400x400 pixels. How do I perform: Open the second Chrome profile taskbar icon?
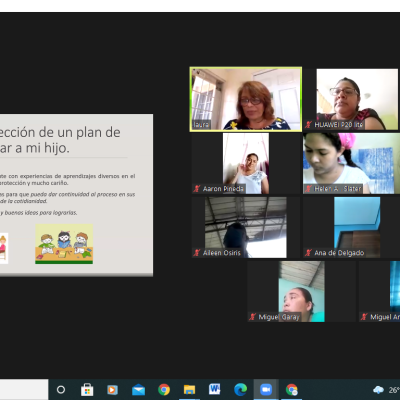291,389
